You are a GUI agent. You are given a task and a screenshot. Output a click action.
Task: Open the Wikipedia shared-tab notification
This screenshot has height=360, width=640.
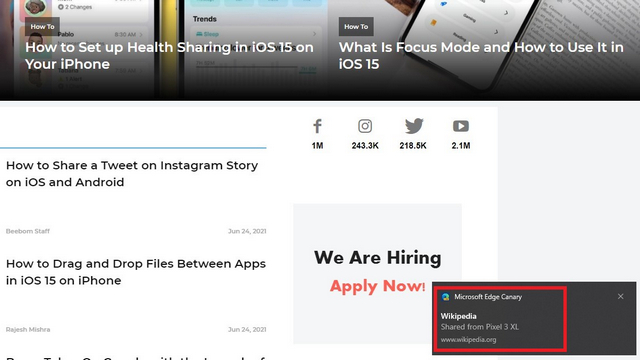[x=533, y=318]
